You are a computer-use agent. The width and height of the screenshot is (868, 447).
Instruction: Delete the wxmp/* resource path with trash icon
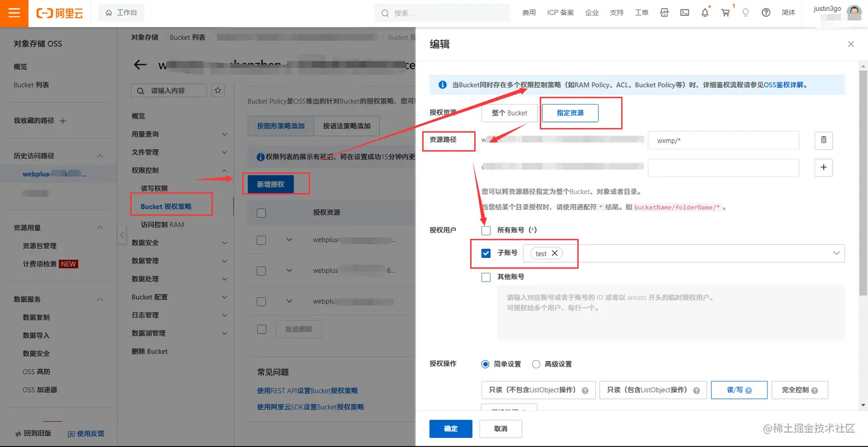[823, 140]
